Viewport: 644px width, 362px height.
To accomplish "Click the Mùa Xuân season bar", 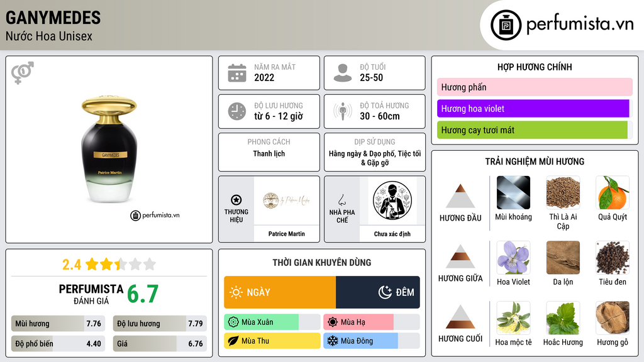I will click(272, 322).
